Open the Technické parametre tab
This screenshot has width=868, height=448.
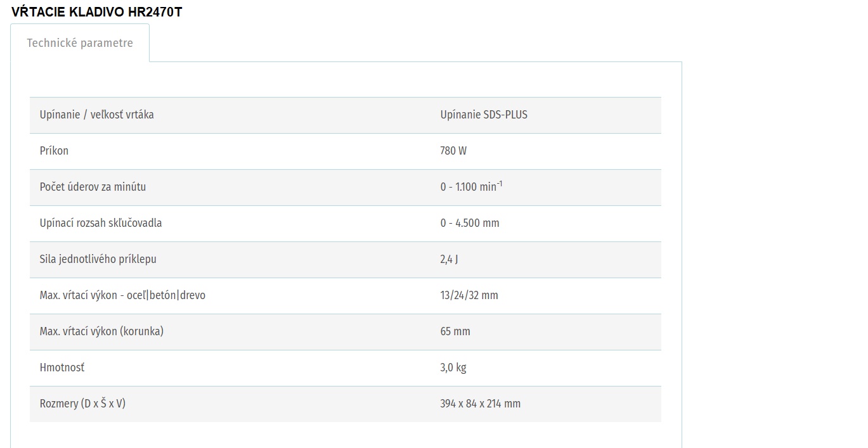tap(80, 43)
